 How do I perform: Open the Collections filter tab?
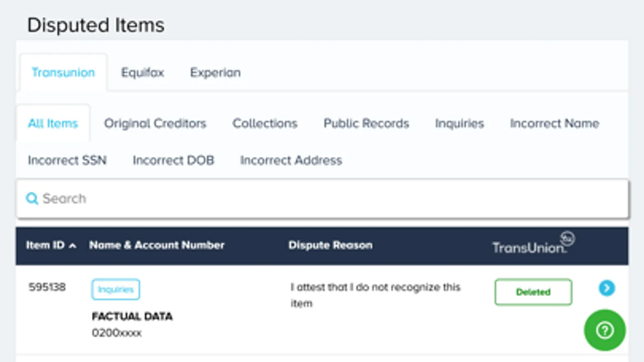pyautogui.click(x=265, y=123)
